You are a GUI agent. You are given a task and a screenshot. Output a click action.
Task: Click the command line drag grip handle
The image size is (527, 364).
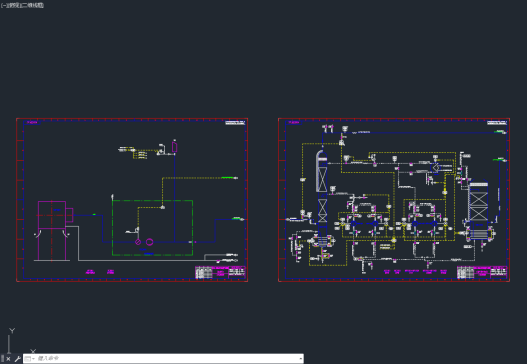click(2, 359)
